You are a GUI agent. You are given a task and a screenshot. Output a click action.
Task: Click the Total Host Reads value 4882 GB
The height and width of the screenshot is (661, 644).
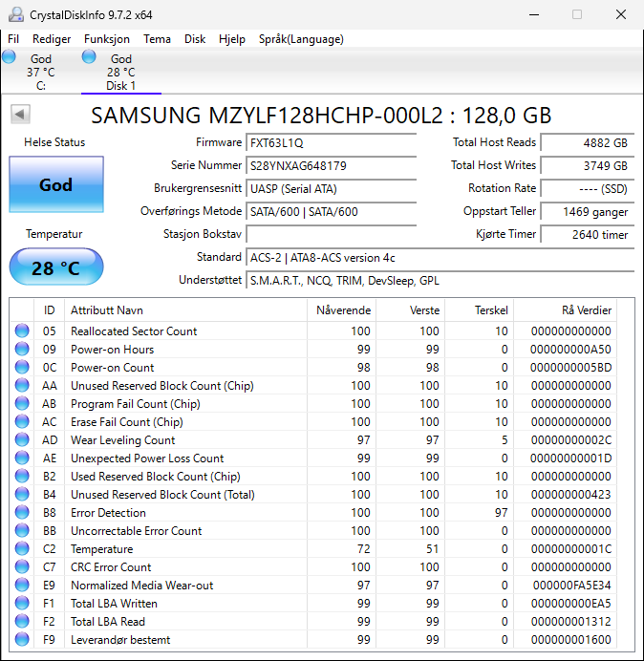click(x=588, y=143)
